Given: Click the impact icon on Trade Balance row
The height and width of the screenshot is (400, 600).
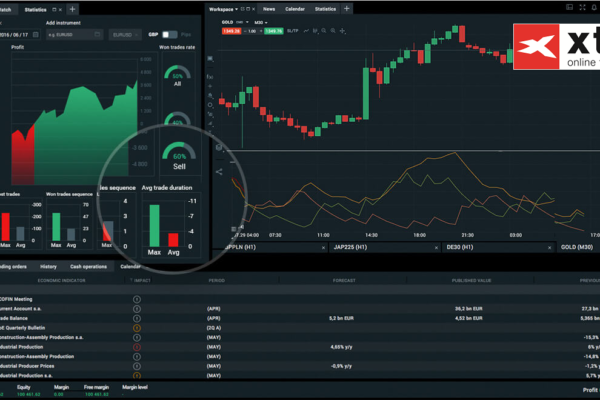Looking at the screenshot, I should pyautogui.click(x=137, y=318).
